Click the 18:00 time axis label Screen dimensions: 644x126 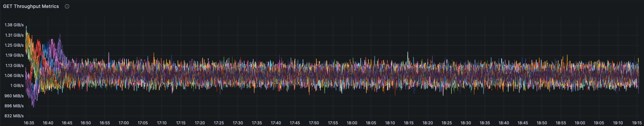352,123
